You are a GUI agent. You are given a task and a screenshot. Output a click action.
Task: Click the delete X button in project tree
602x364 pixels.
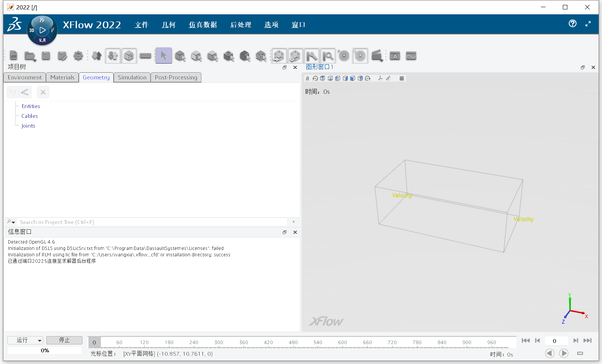point(43,92)
